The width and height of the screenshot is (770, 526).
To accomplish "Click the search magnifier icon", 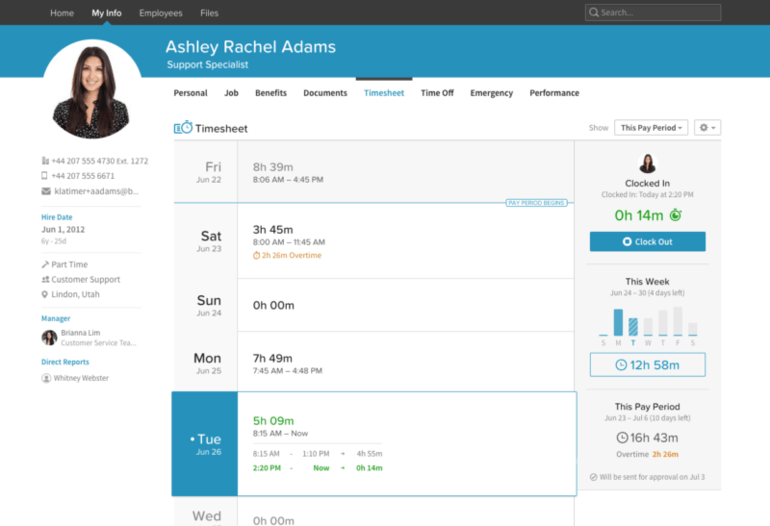I will 594,12.
